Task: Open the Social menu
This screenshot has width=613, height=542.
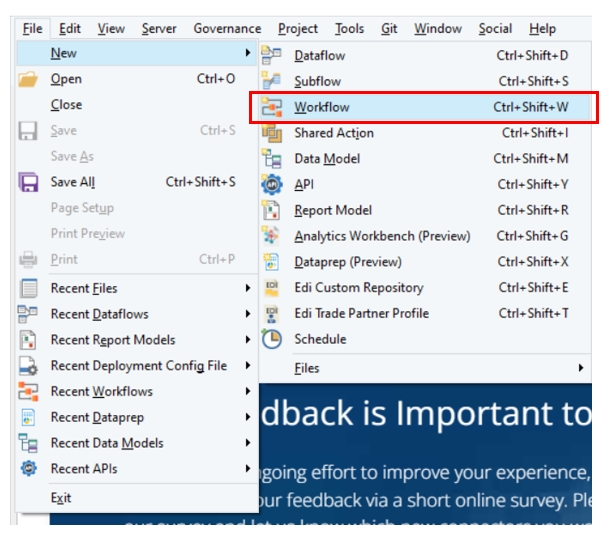Action: pos(495,29)
